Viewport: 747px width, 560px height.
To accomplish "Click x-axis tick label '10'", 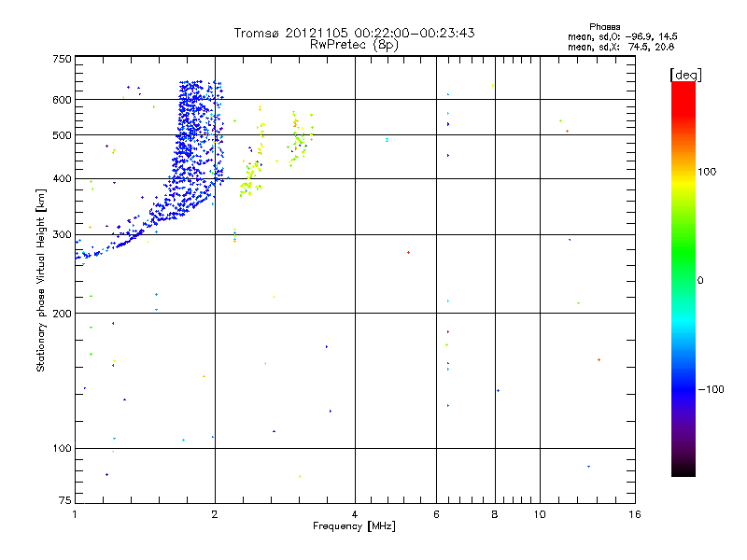I will (540, 514).
